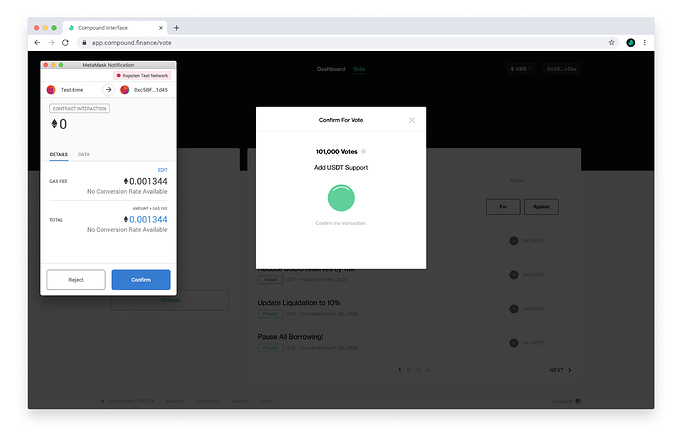This screenshot has width=690, height=440.
Task: Select the DETAILS tab in MetaMask
Action: (x=59, y=154)
